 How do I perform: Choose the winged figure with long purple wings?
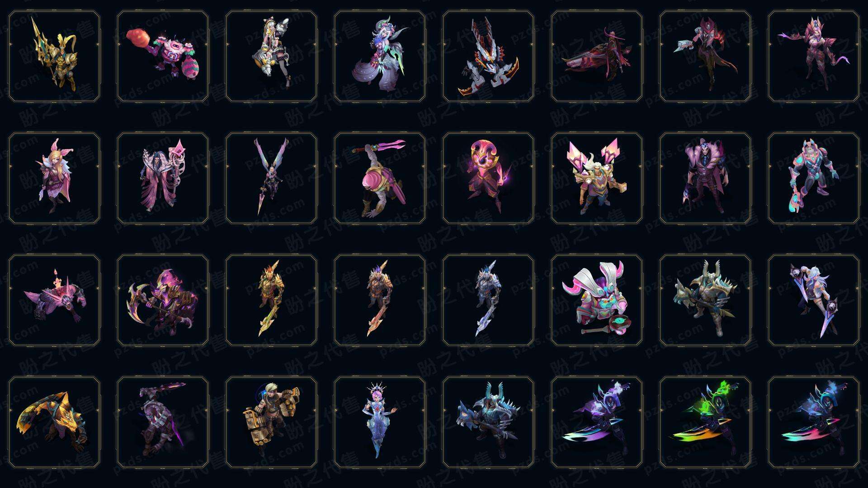click(x=271, y=178)
